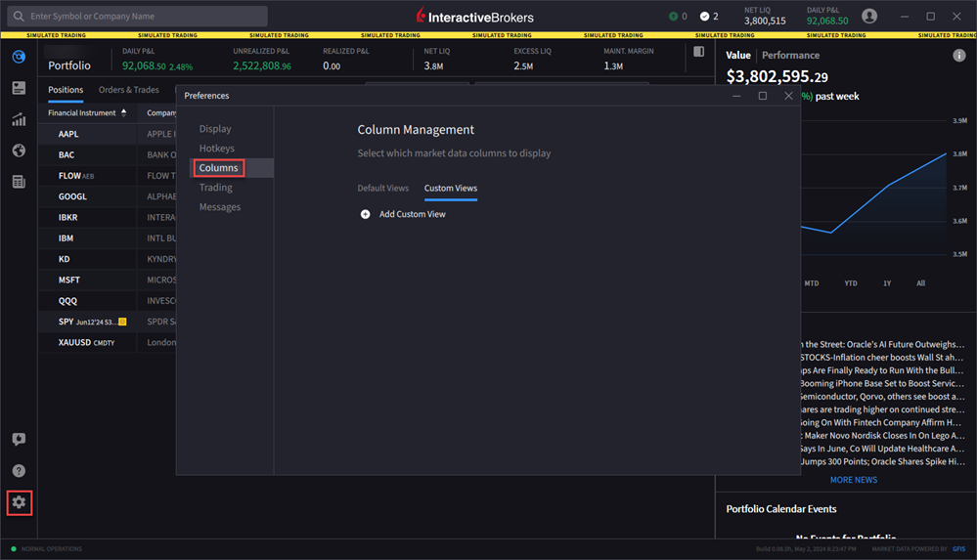Select Hotkeys in Preferences menu
Viewport: 977px width, 560px height.
pos(217,149)
